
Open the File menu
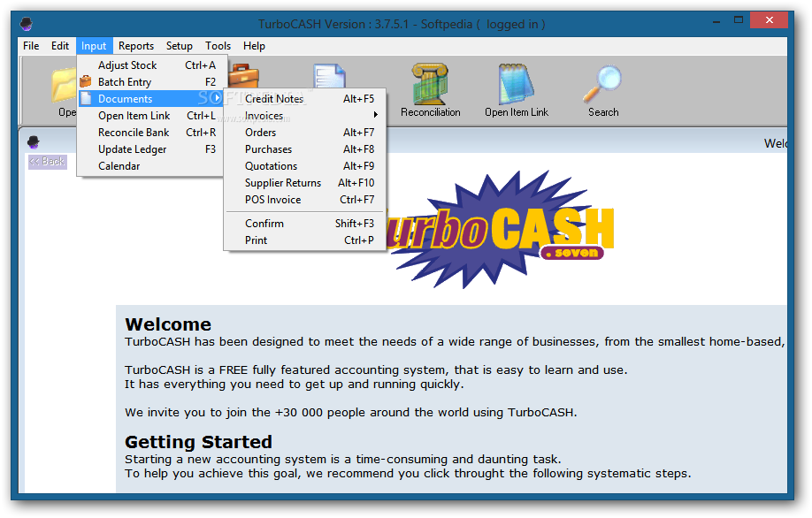coord(31,46)
